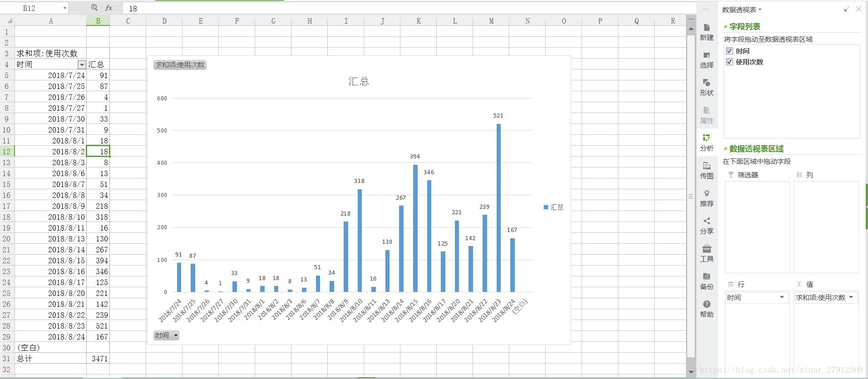Open the 时间 row field dropdown

click(782, 297)
